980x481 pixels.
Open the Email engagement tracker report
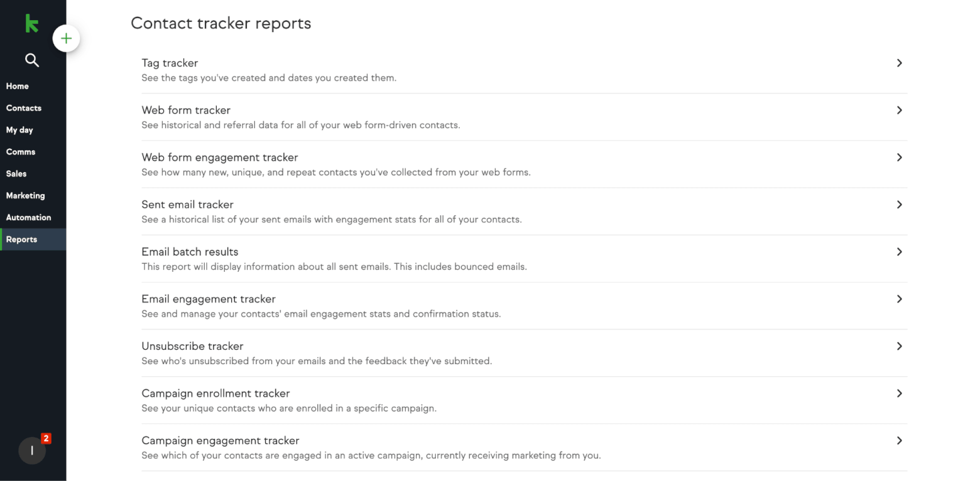click(x=209, y=299)
